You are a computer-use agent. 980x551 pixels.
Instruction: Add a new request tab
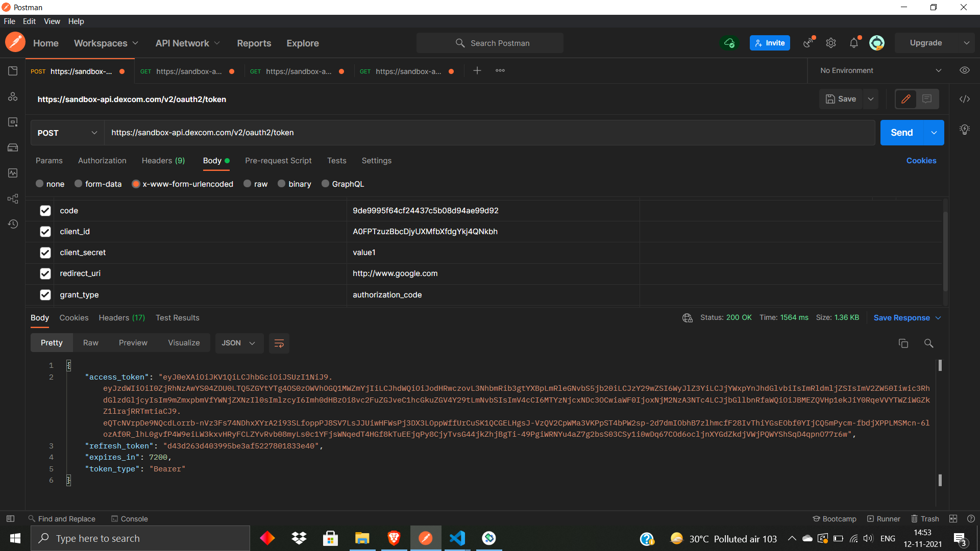(x=477, y=71)
